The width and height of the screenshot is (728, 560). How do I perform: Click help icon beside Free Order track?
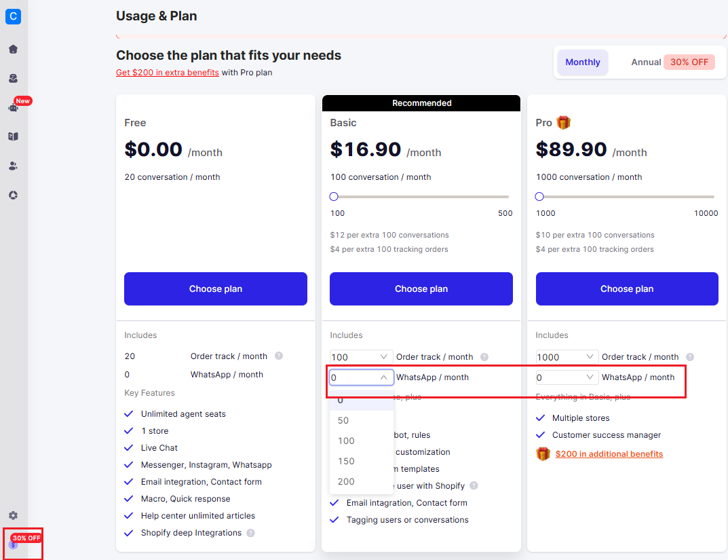(279, 356)
